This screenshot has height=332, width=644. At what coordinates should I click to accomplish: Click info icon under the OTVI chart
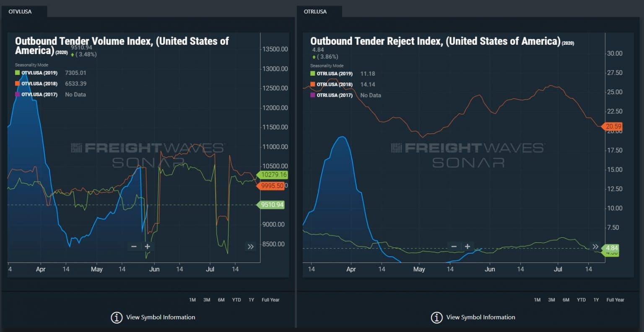tap(117, 317)
